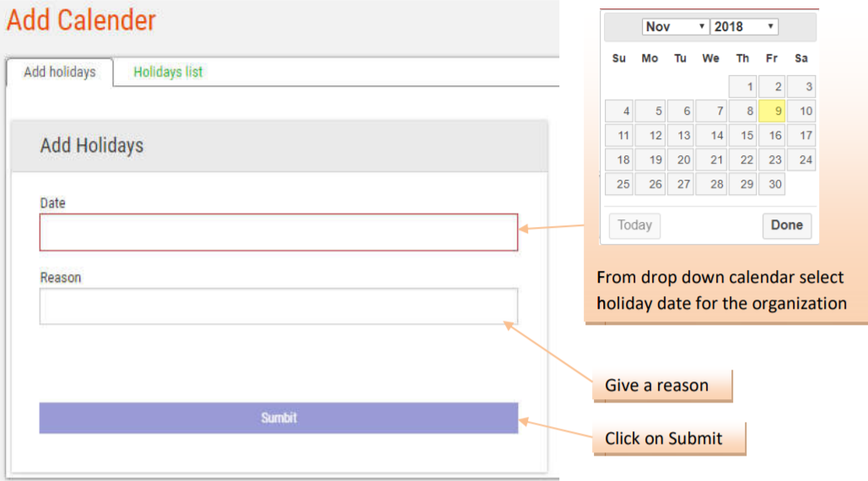868x481 pixels.
Task: Click the Done button in calendar
Action: click(786, 225)
